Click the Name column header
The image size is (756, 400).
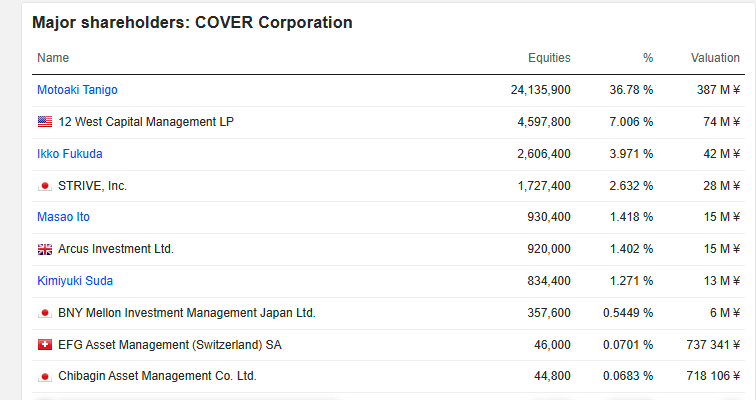(53, 58)
